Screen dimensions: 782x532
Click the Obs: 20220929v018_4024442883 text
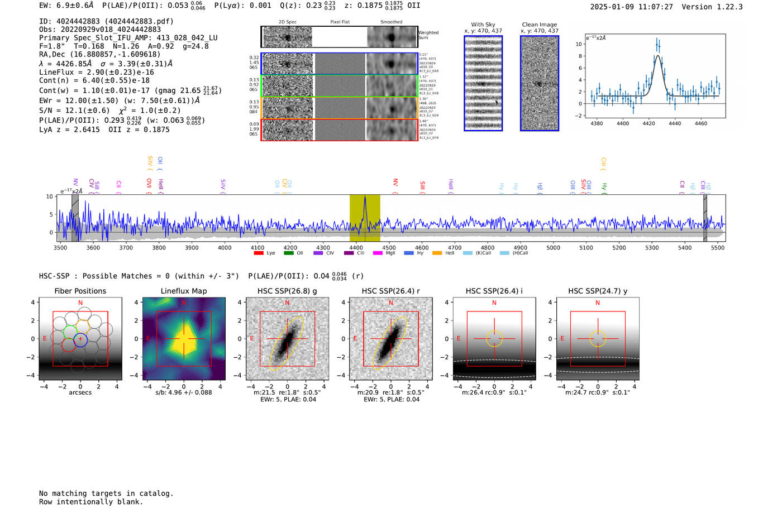[100, 30]
